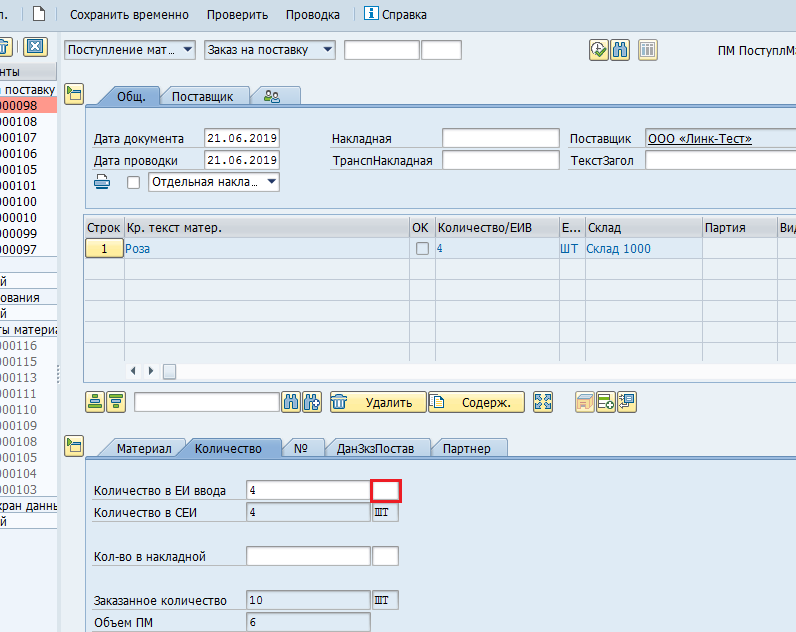This screenshot has height=632, width=796.
Task: Click the collapse header data icon beside Общ. tab
Action: 73,94
